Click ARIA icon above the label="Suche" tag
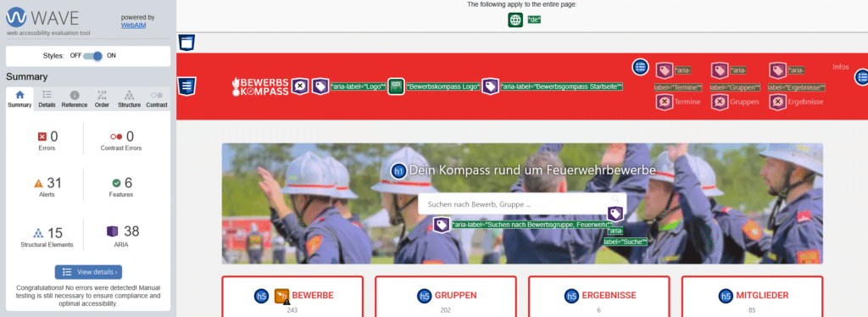Viewport: 868px width, 317px height. [x=615, y=214]
